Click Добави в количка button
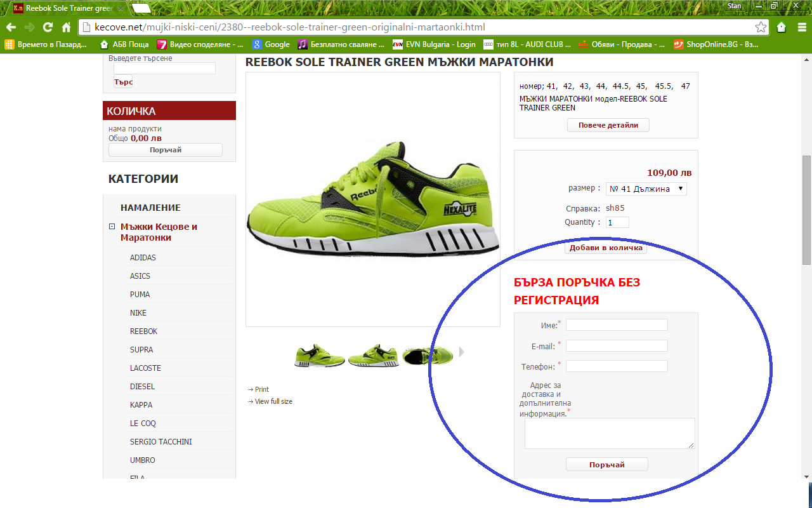 606,248
